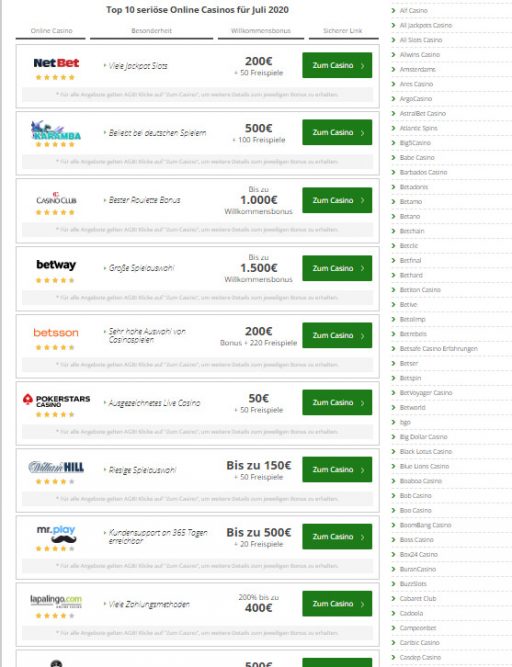Open Zum Casino for William Hill
This screenshot has width=512, height=667.
tap(337, 470)
